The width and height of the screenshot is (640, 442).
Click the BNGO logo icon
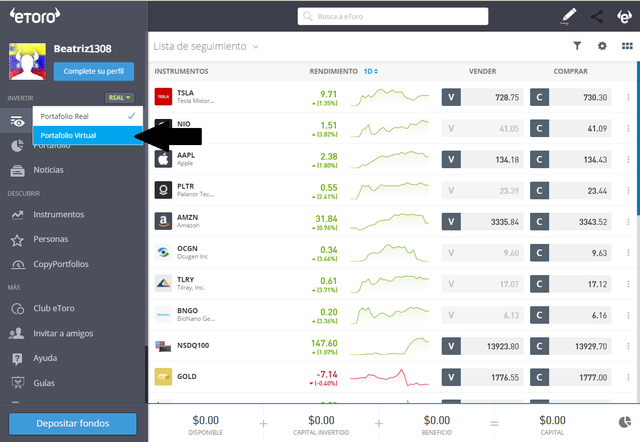163,315
